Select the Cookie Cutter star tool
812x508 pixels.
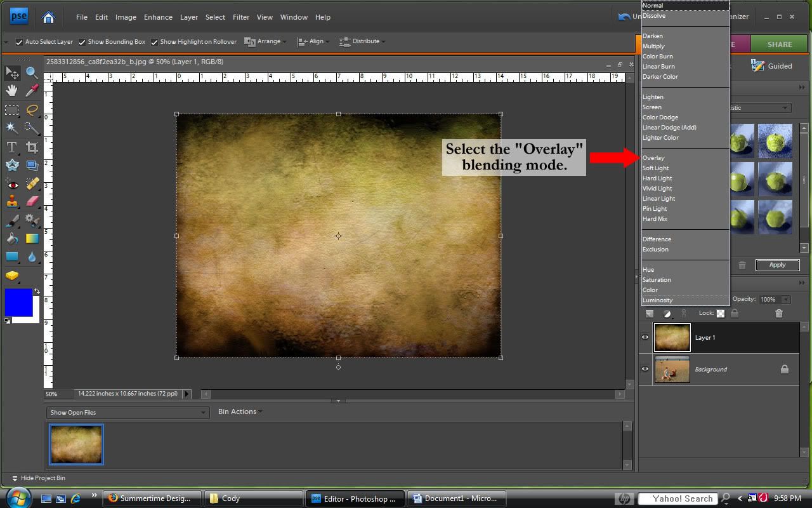pyautogui.click(x=12, y=165)
